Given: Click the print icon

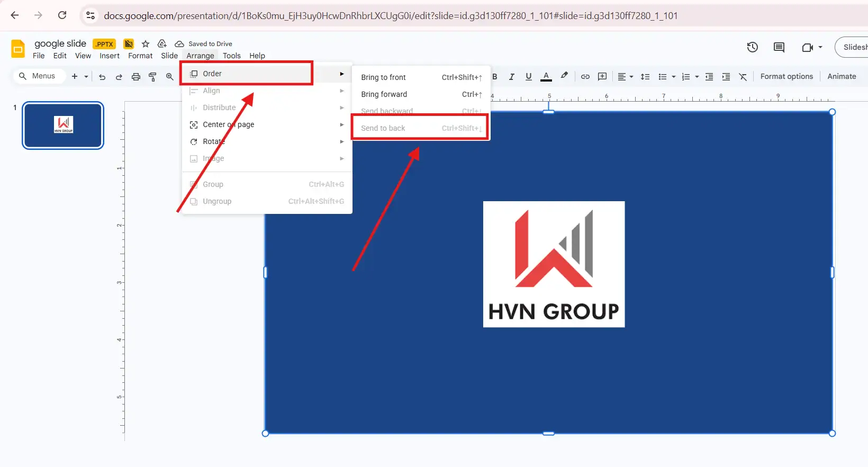Looking at the screenshot, I should pos(136,77).
